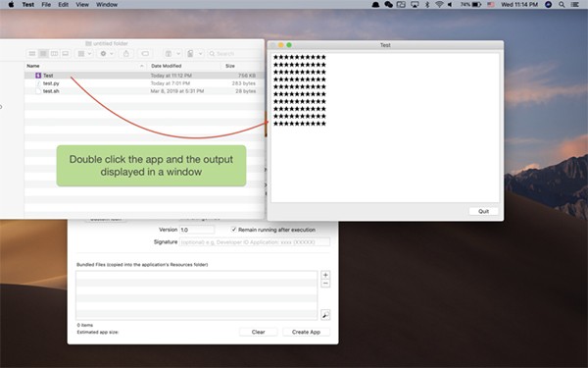Image resolution: width=588 pixels, height=368 pixels.
Task: Click the Version input field
Action: tap(197, 230)
